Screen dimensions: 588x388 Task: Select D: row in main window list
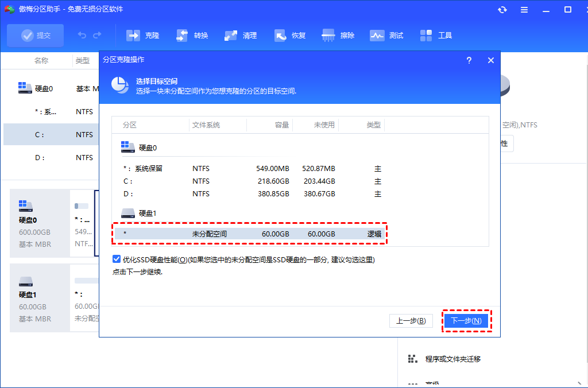click(51, 157)
